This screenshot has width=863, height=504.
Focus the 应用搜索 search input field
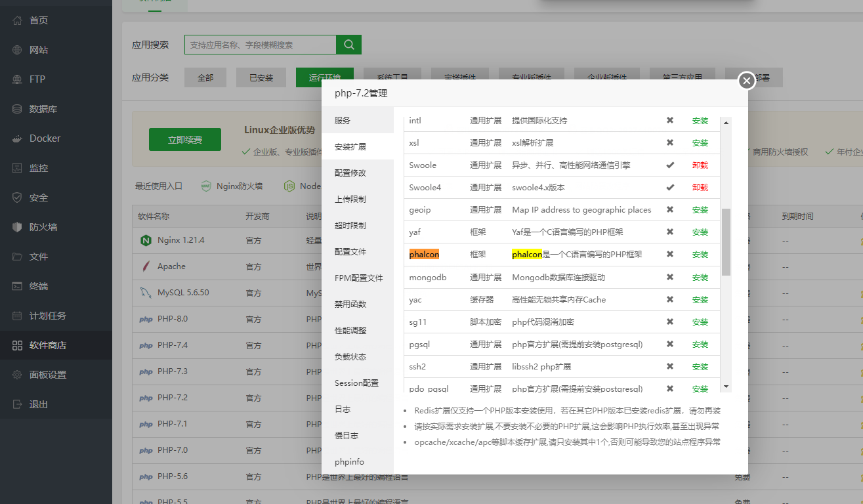261,45
